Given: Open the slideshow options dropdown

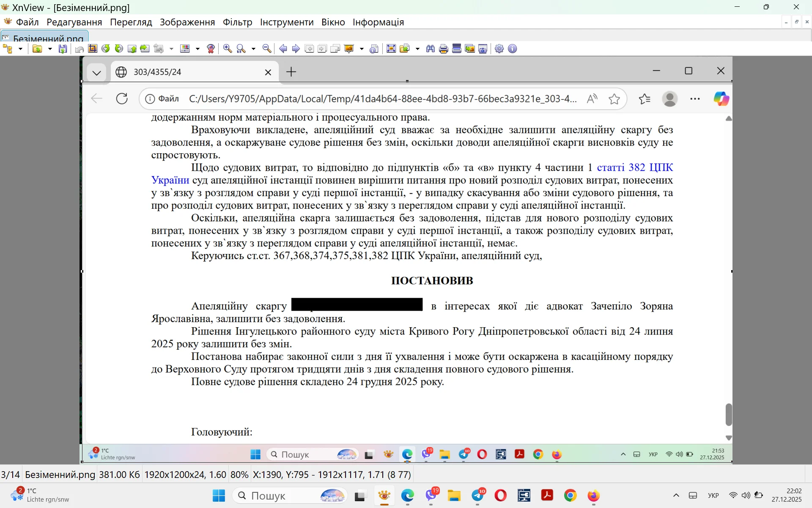Looking at the screenshot, I should click(x=362, y=49).
